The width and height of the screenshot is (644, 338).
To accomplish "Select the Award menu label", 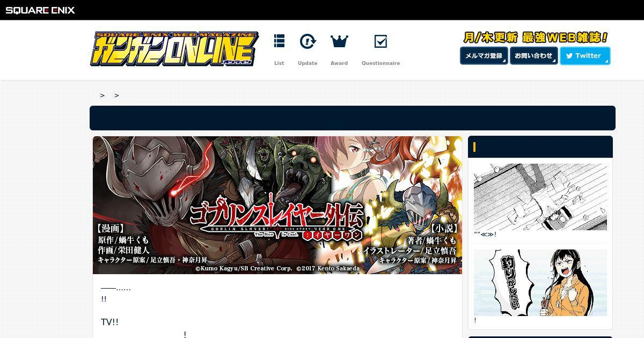I will coord(339,63).
